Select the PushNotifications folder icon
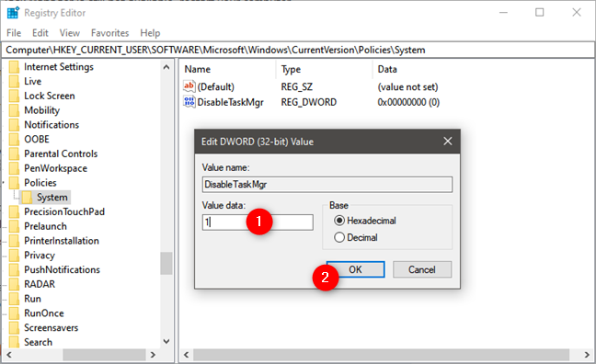 (x=14, y=269)
